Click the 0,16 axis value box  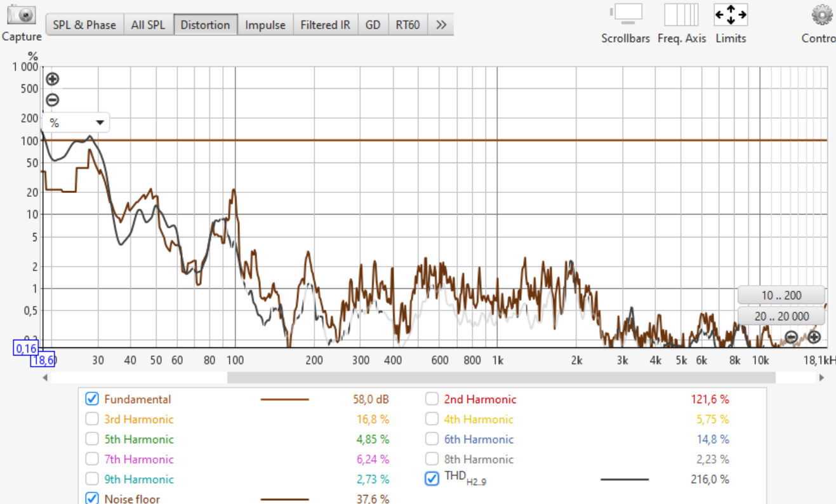[27, 348]
